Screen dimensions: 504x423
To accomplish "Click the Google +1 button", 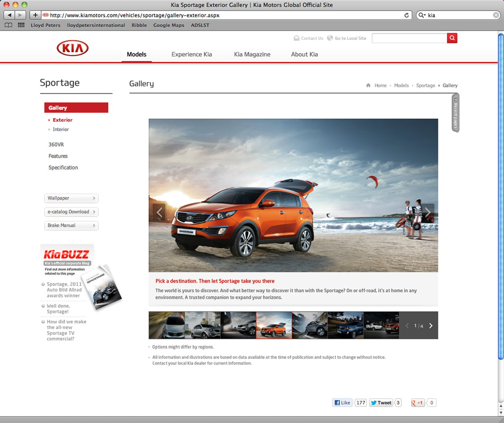I will click(x=417, y=402).
